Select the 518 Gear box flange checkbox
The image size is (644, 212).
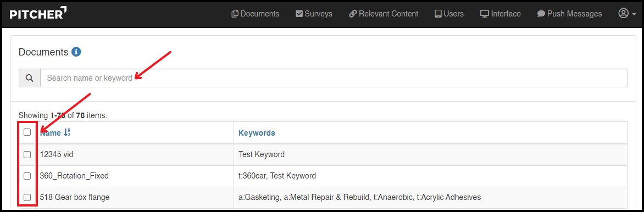pos(27,197)
